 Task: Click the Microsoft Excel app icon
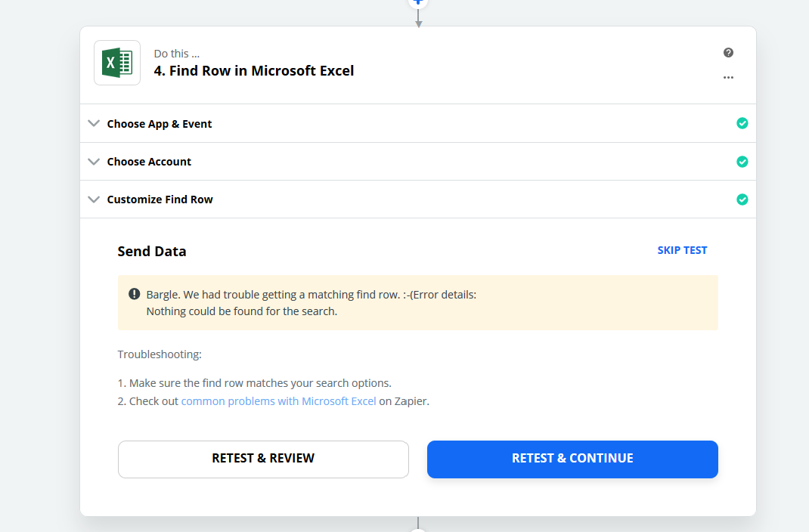[x=117, y=63]
